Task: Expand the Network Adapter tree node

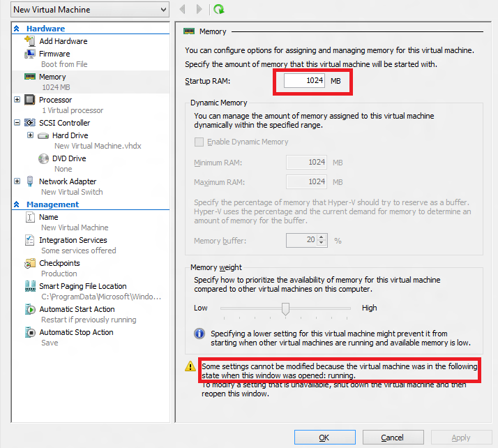Action: (x=17, y=181)
